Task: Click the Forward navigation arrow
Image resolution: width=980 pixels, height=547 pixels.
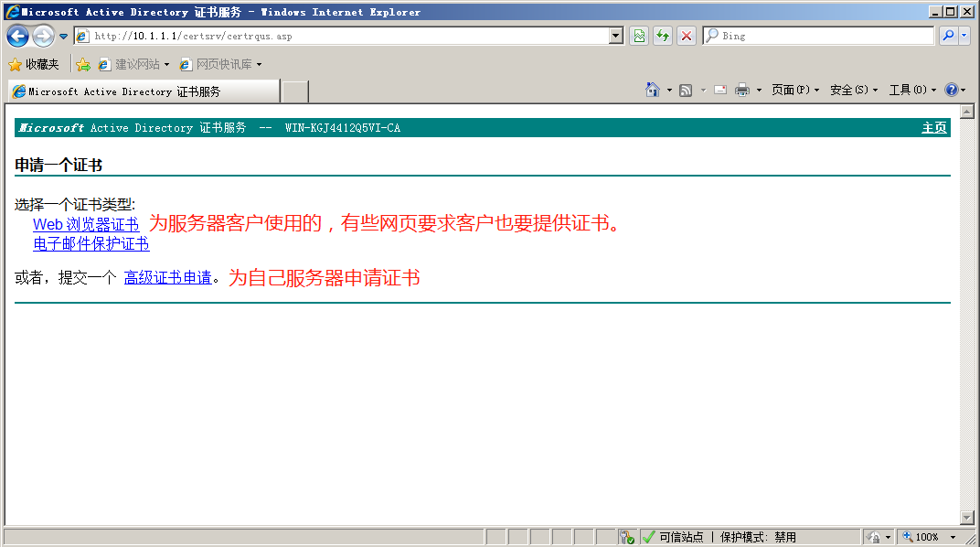Action: click(43, 37)
